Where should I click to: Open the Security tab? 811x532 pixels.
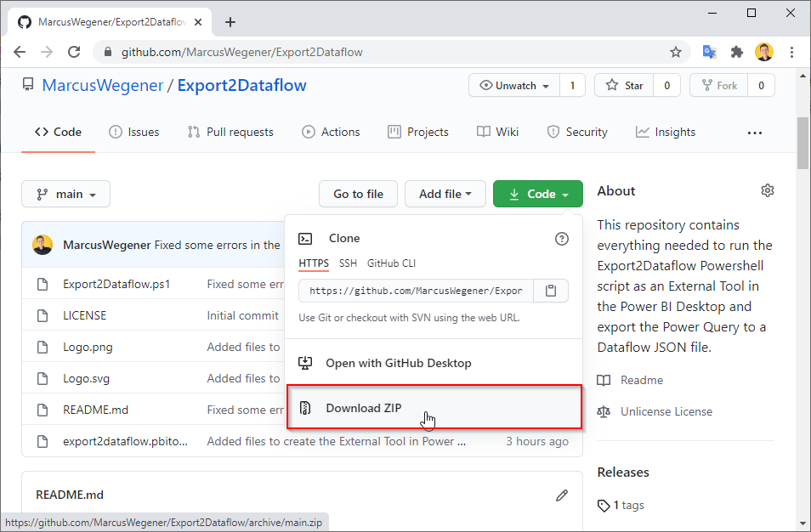(577, 133)
